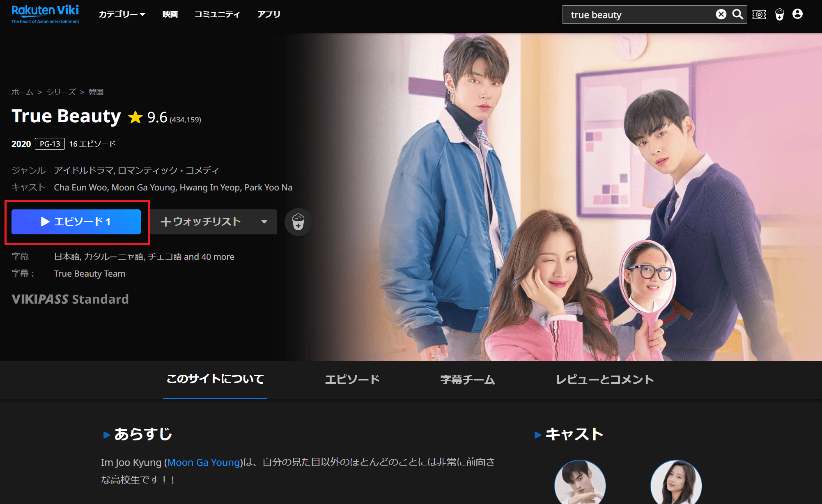Show more subtitle languages via 'and 40 more'
Viewport: 822px width, 504px height.
tap(209, 257)
